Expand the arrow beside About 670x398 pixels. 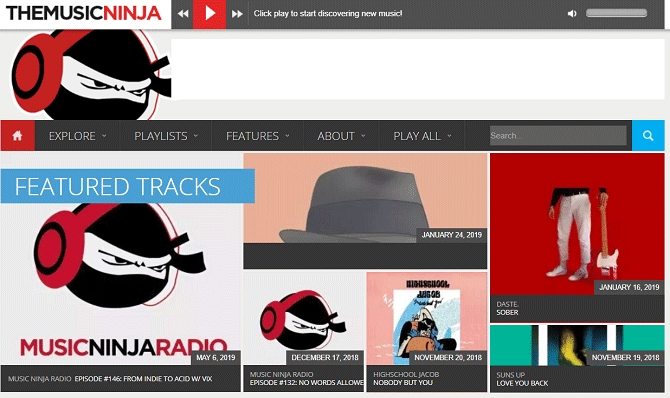coord(363,136)
